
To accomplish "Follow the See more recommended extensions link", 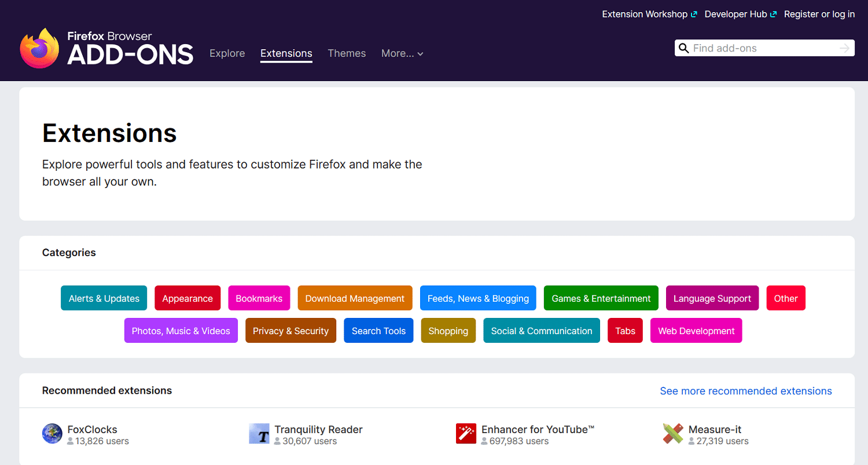I will [746, 390].
